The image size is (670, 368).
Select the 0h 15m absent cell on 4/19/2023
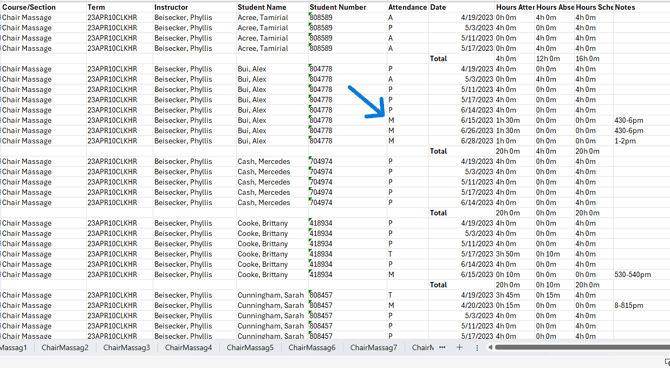click(555, 295)
